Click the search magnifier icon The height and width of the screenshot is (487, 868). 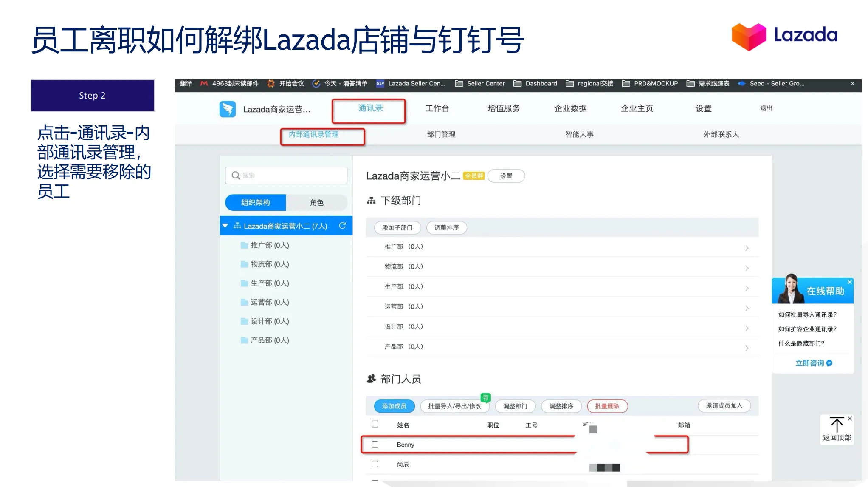(x=236, y=175)
